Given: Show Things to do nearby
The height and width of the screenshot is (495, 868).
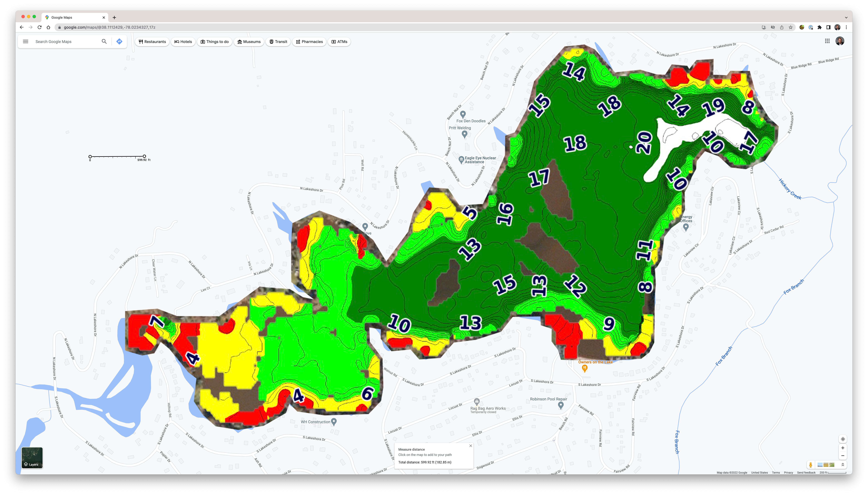Looking at the screenshot, I should coord(214,41).
